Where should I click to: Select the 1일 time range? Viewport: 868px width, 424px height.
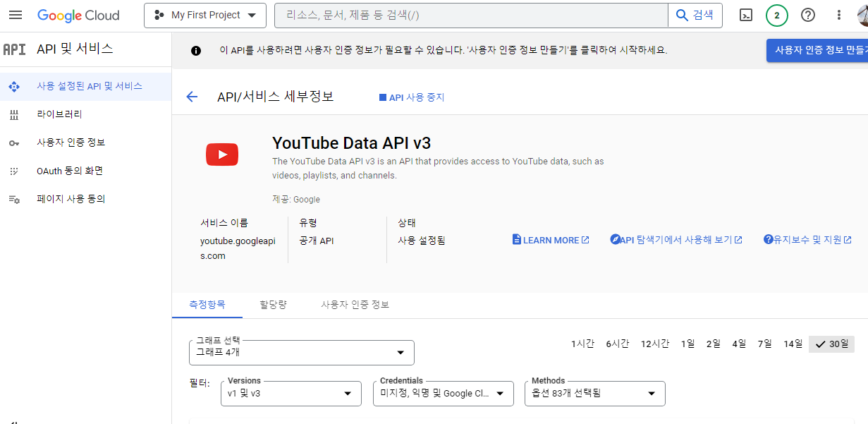687,344
